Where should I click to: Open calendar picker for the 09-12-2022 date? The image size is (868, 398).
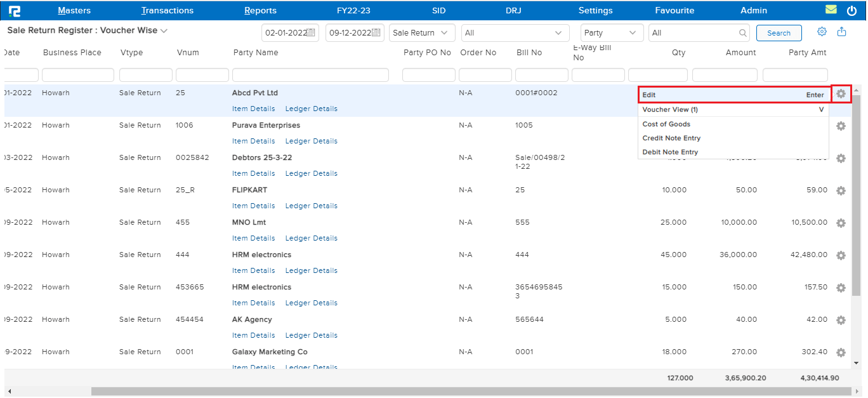pos(376,33)
